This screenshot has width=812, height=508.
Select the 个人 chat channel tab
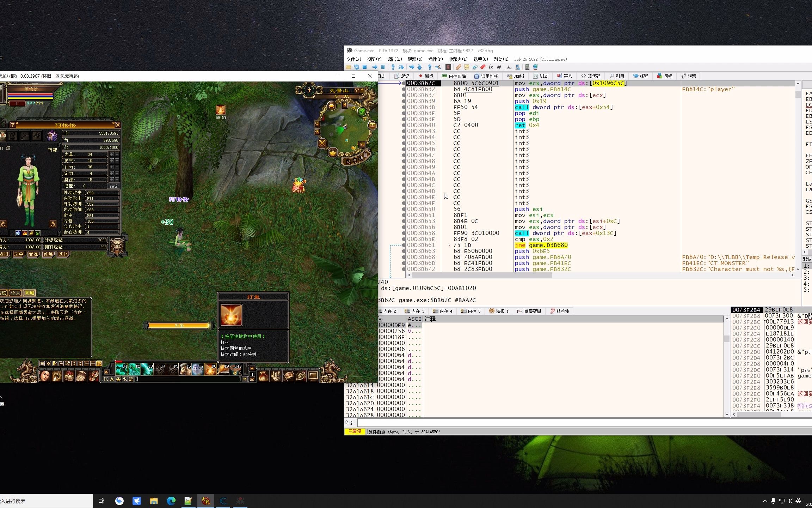[x=15, y=293]
